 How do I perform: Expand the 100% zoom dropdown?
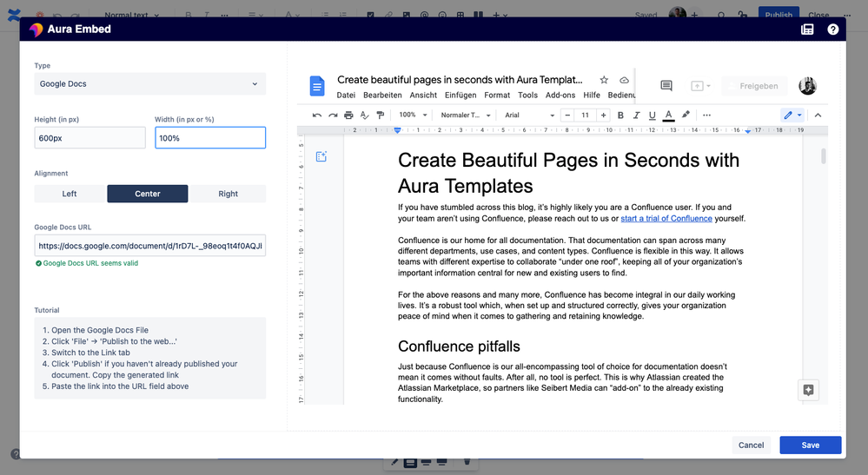coord(413,115)
